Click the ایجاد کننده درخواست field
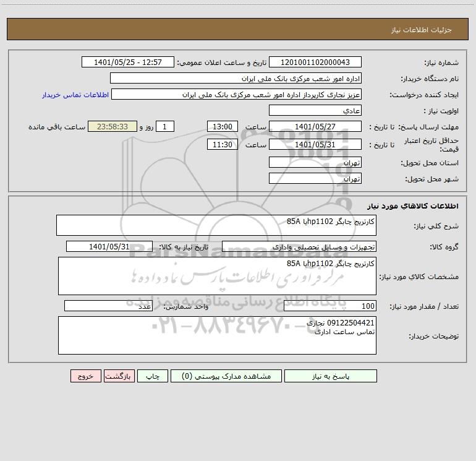This screenshot has height=461, width=476. click(237, 94)
